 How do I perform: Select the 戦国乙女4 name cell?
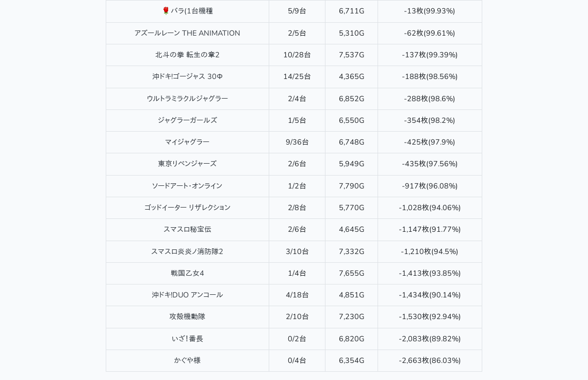point(187,273)
